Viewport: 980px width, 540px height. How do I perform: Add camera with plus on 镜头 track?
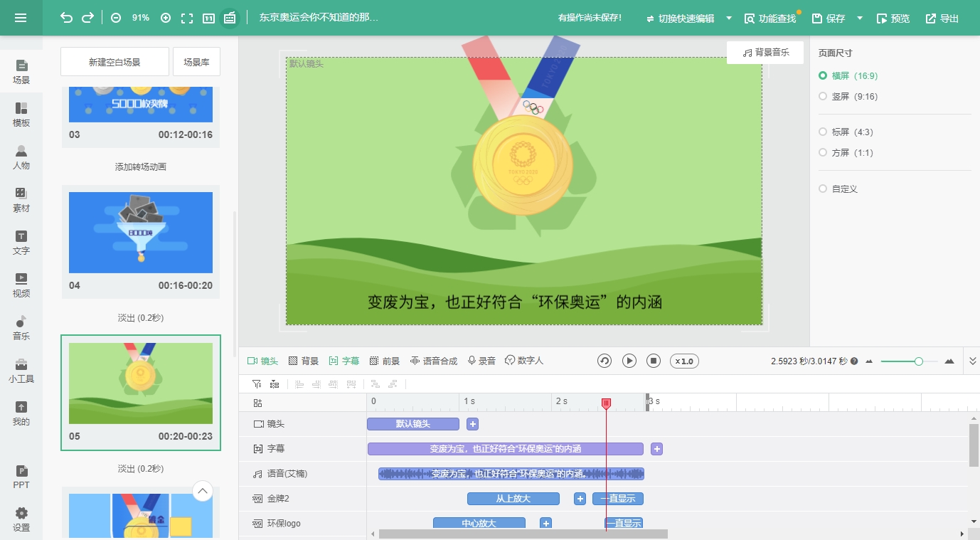point(473,424)
